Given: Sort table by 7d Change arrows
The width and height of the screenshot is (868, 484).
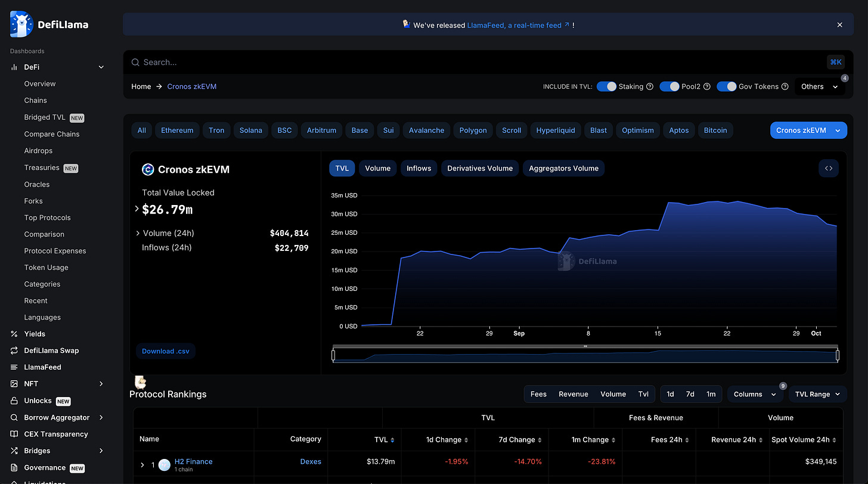Looking at the screenshot, I should tap(540, 440).
